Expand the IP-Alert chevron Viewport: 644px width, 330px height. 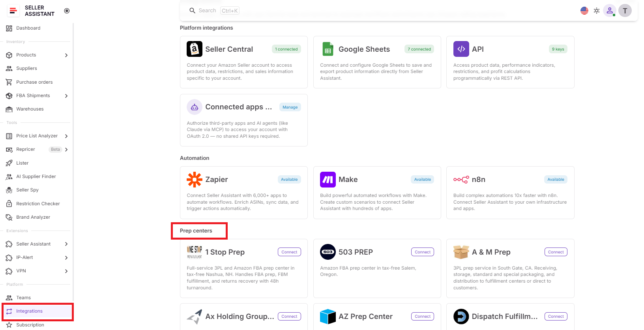(x=66, y=258)
